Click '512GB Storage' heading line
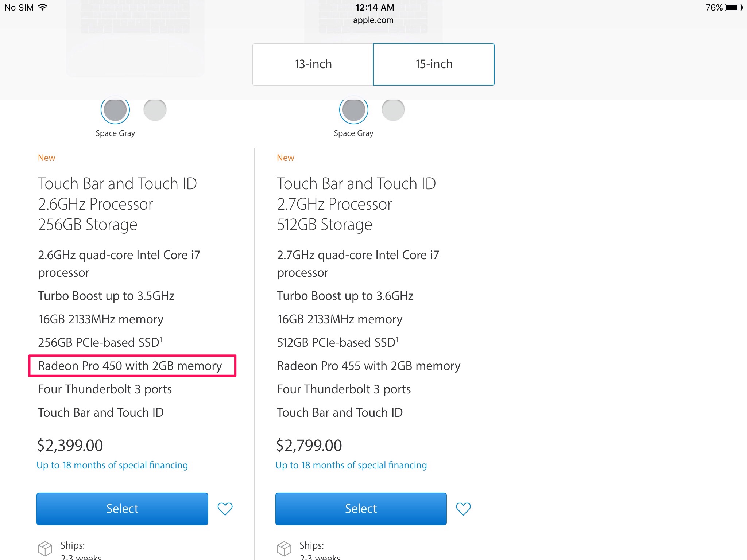The width and height of the screenshot is (747, 560). 325,225
